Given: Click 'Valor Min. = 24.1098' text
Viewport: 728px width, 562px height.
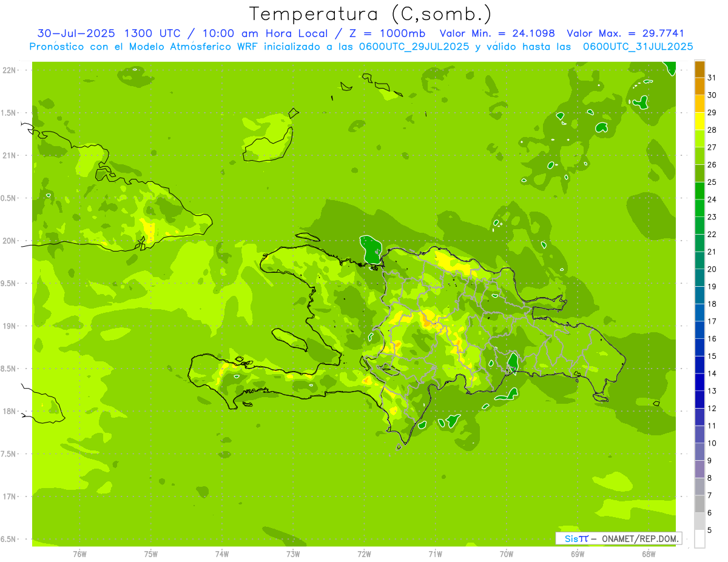Looking at the screenshot, I should [497, 33].
